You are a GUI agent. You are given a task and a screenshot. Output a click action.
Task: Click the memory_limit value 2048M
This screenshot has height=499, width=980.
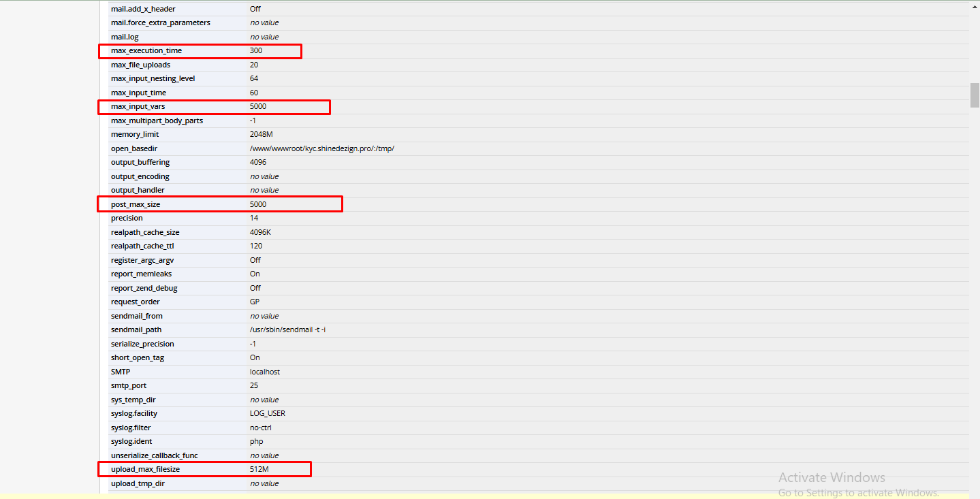261,135
